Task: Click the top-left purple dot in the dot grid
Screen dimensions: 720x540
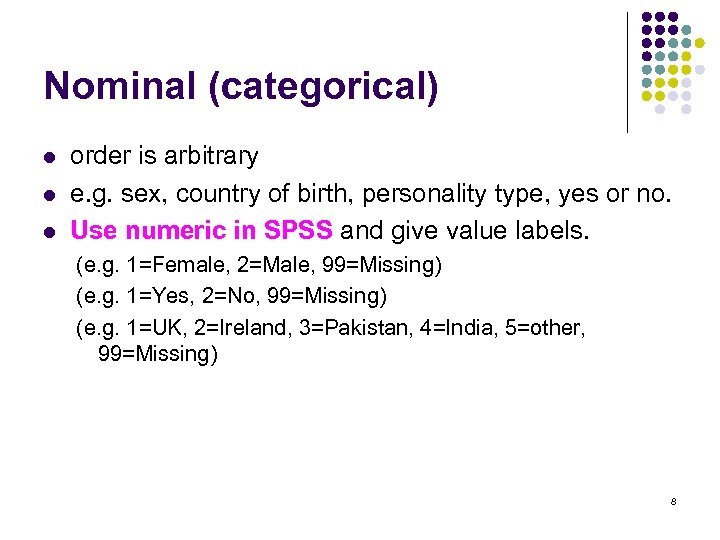Action: (x=646, y=17)
